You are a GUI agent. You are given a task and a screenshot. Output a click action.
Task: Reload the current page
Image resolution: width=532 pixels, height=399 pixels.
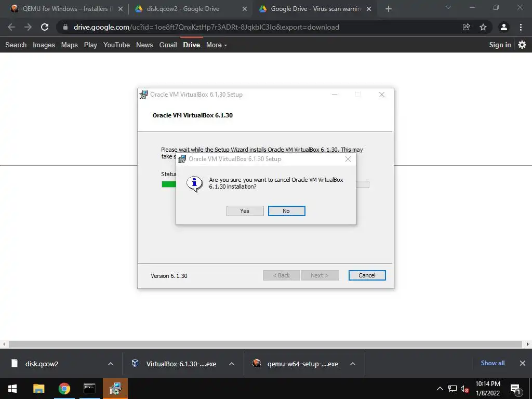(x=45, y=27)
